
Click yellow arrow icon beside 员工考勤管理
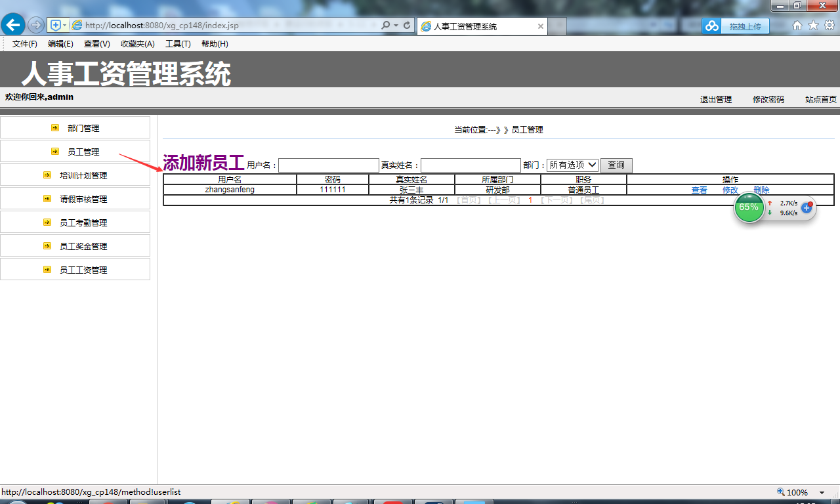click(x=47, y=222)
